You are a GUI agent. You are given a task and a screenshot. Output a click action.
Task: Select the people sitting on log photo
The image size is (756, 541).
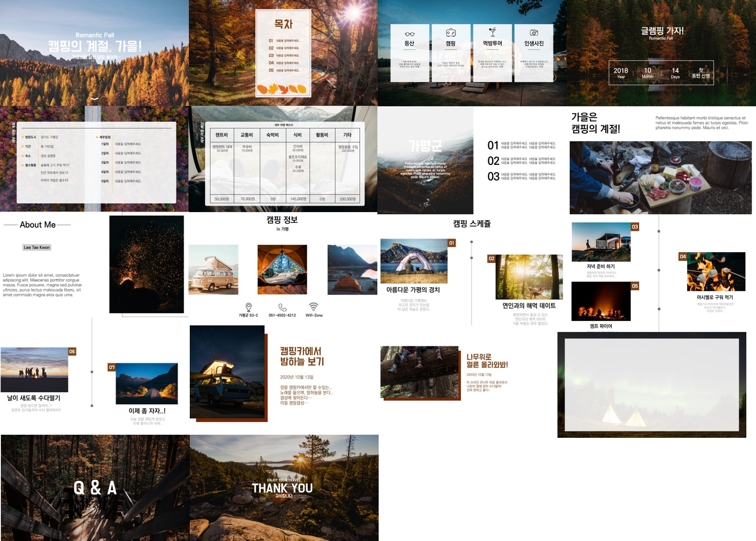point(420,372)
